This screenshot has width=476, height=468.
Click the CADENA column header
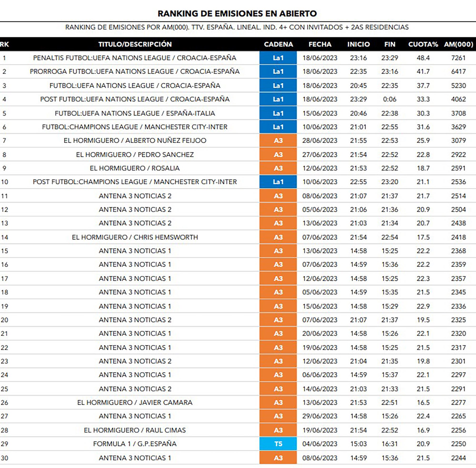coord(278,44)
